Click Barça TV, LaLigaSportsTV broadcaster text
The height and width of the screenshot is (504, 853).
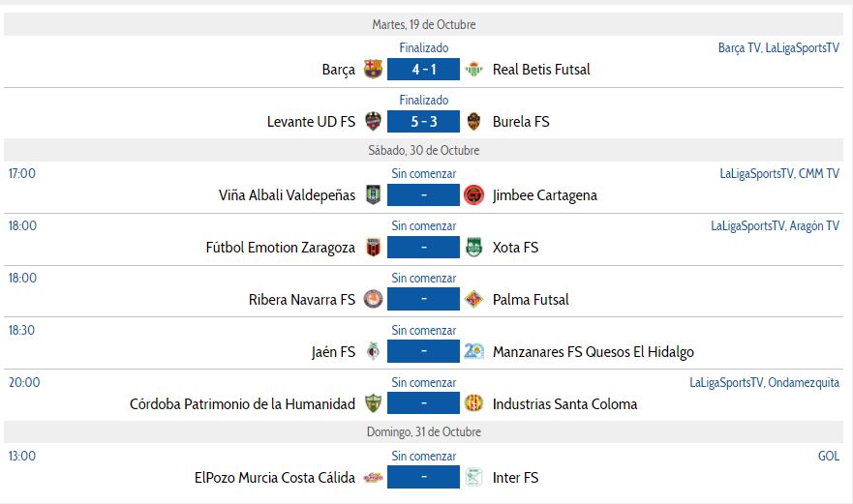(778, 47)
